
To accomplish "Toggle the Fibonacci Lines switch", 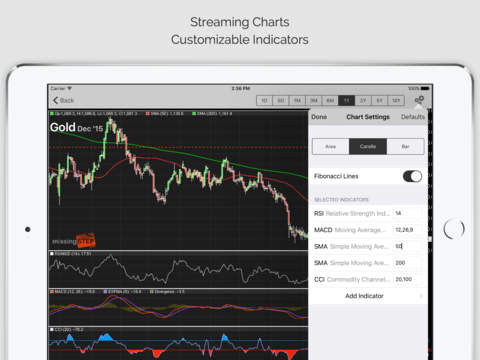I will click(412, 176).
